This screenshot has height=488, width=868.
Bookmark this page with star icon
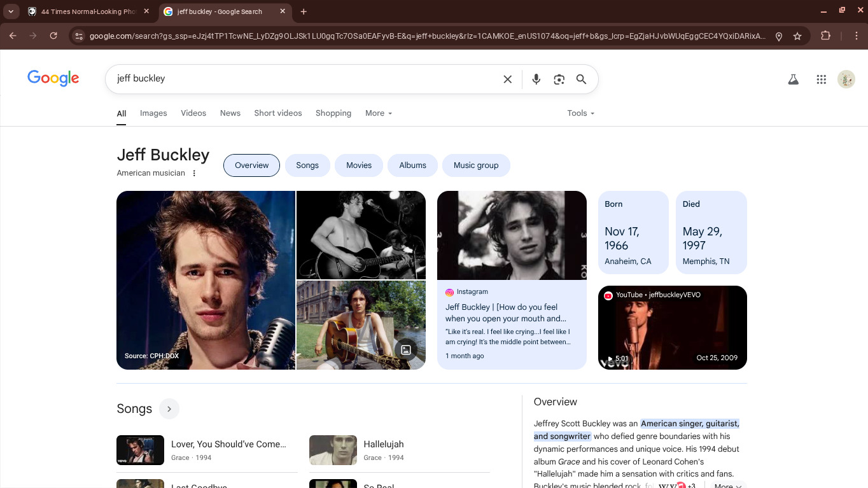pos(797,36)
